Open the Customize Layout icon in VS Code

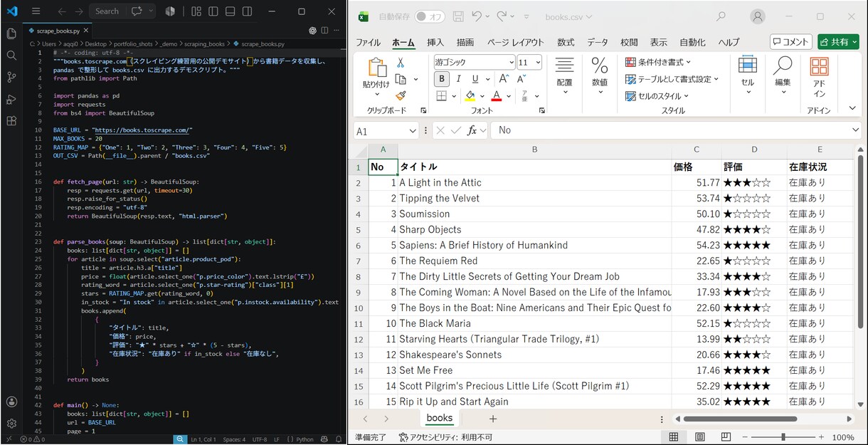[196, 11]
